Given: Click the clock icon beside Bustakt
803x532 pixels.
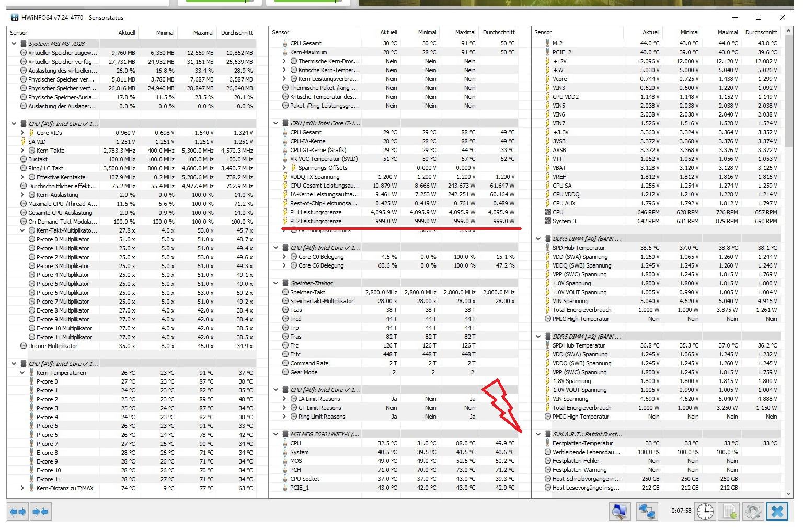Looking at the screenshot, I should 24,159.
